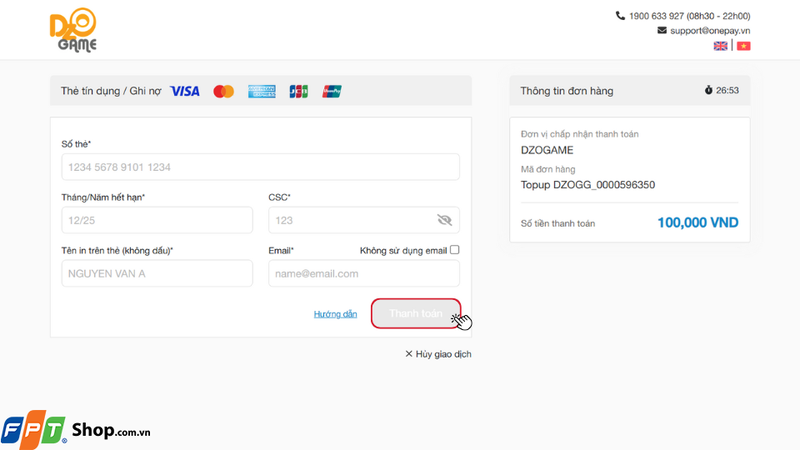Screen dimensions: 800x450
Task: Focus the CSC input field
Action: pos(364,220)
